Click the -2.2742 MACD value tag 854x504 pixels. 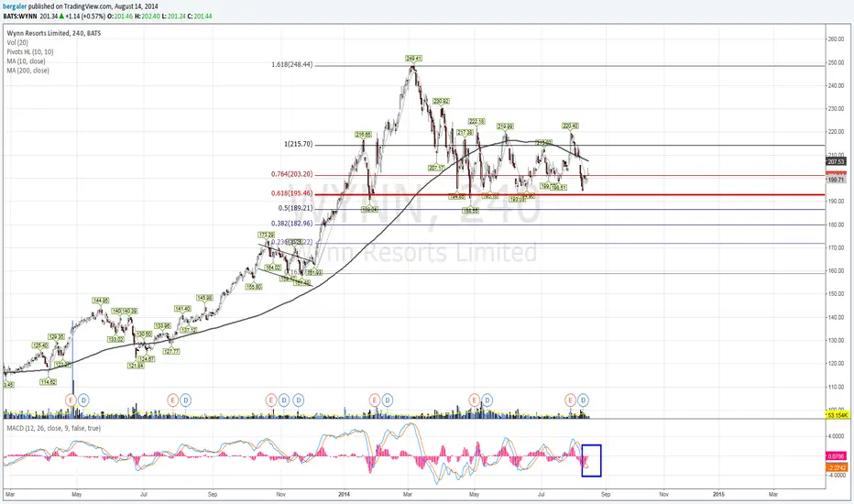[836, 467]
